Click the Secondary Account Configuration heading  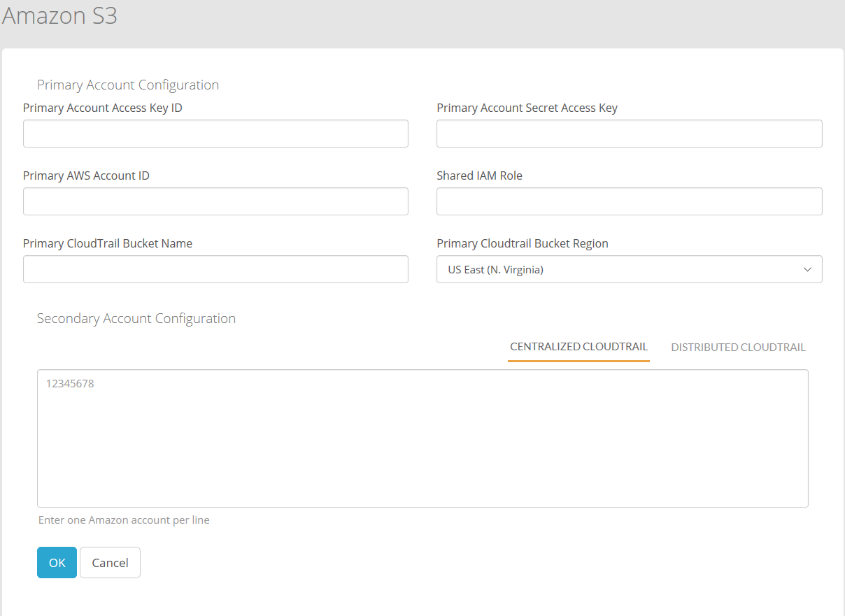[136, 318]
